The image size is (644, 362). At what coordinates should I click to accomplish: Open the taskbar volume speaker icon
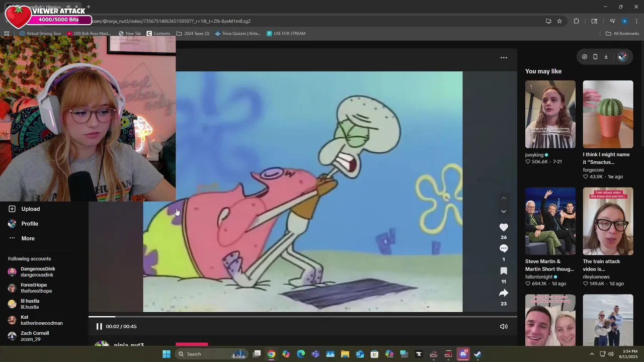[x=610, y=354]
